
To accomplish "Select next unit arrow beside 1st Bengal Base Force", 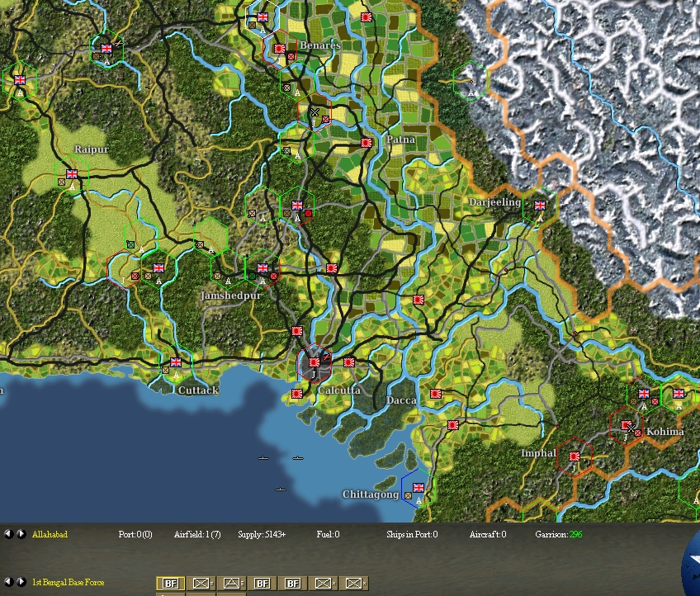I will 21,582.
